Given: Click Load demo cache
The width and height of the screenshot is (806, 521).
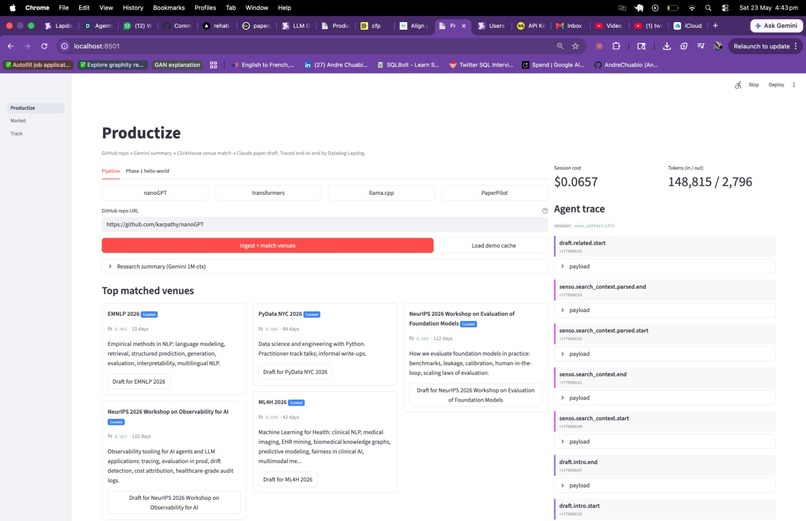Looking at the screenshot, I should click(x=493, y=246).
